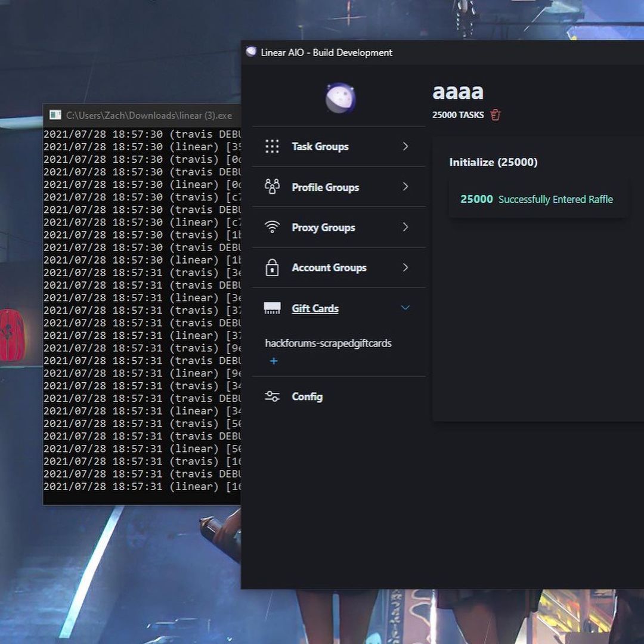Expand the Proxy Groups chevron

tap(405, 227)
